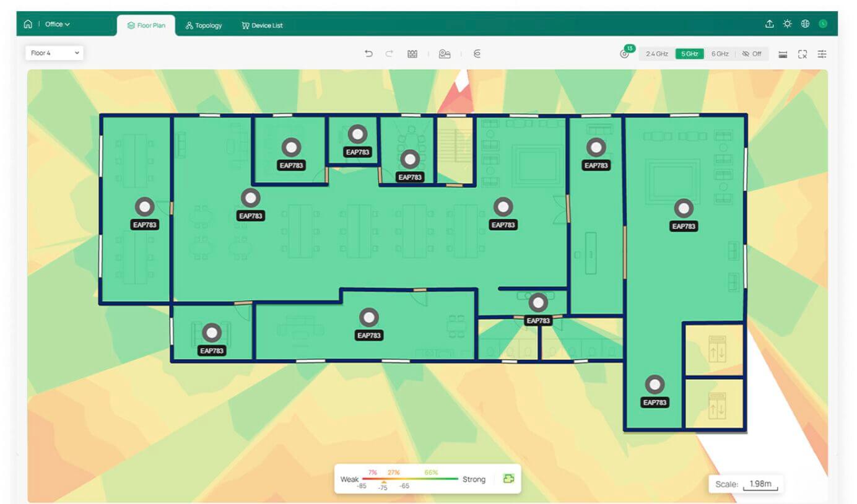Click the home icon
Screen dimensions: 857x504
[x=28, y=24]
